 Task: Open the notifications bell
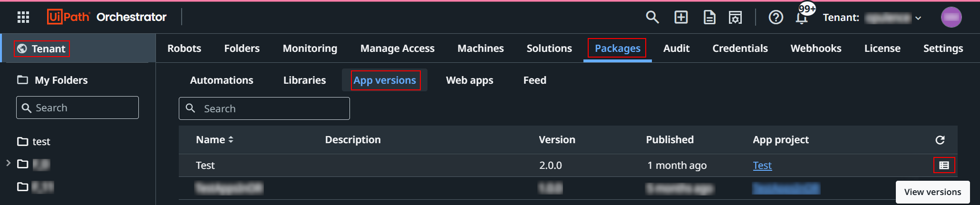point(802,18)
